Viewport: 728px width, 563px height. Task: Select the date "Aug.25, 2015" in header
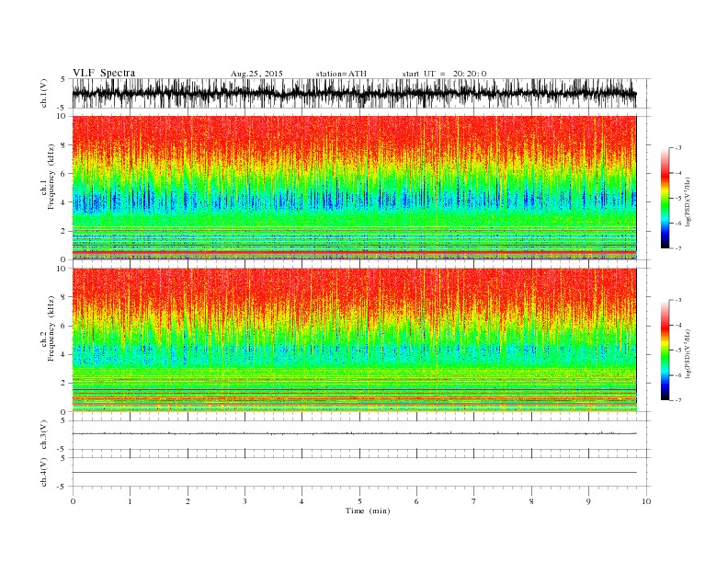pyautogui.click(x=256, y=74)
